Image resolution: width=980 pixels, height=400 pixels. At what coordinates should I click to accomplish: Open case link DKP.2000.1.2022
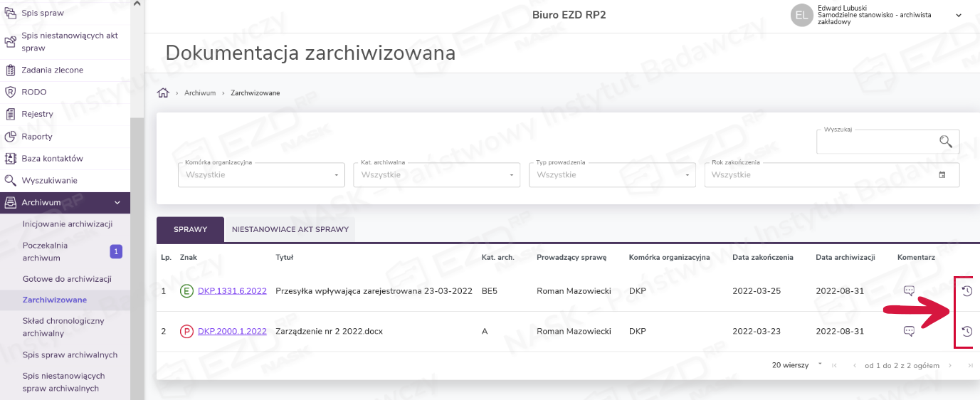coord(232,331)
